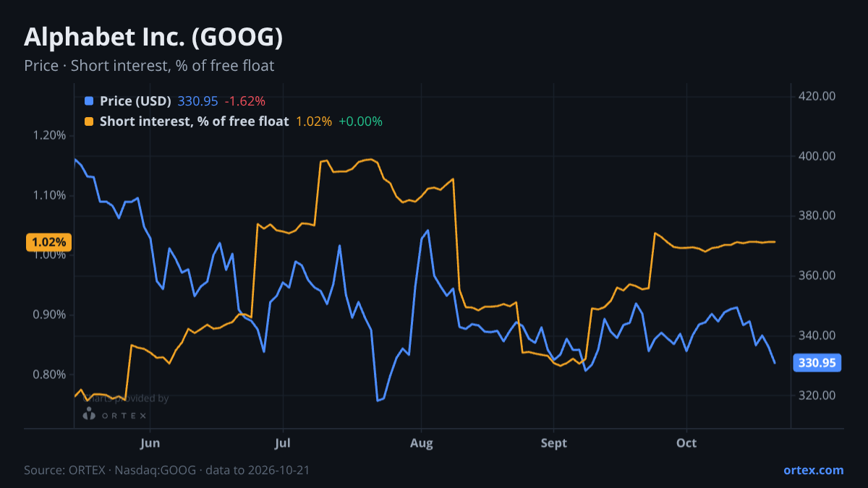Image resolution: width=868 pixels, height=488 pixels.
Task: Select the 'Short interest, % of free float' legend label
Action: (x=194, y=121)
